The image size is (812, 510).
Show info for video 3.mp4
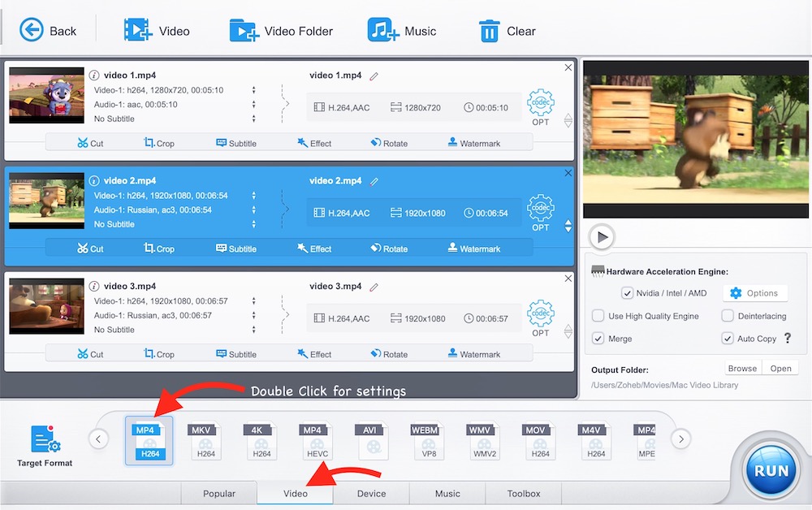[x=94, y=287]
